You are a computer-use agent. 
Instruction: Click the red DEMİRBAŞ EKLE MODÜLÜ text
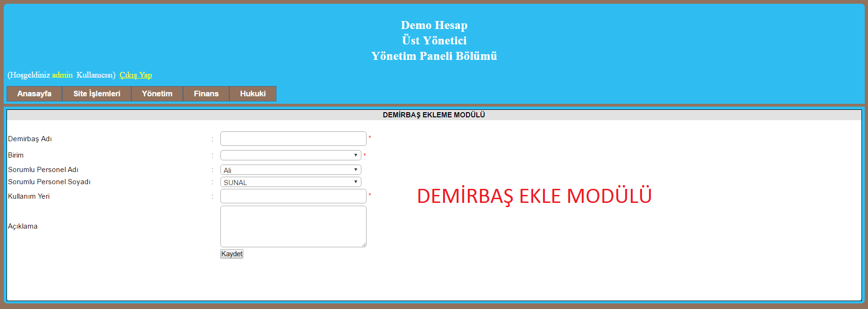(x=534, y=196)
